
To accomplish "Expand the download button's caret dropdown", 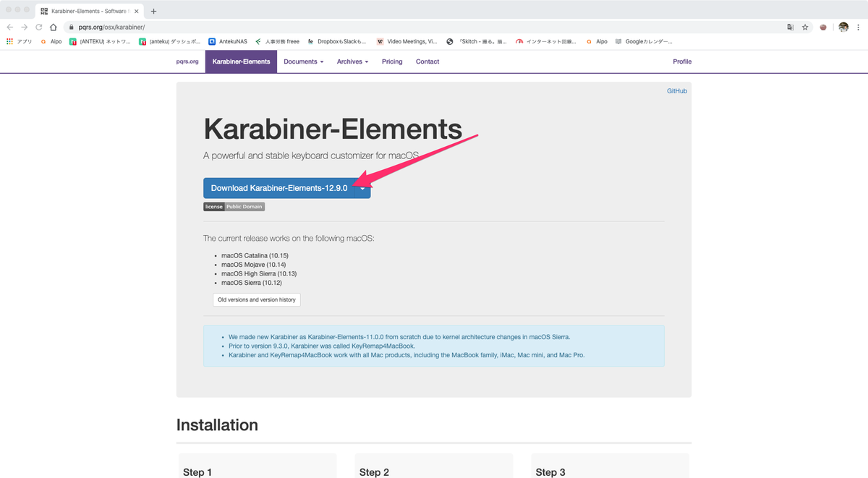I will pyautogui.click(x=362, y=188).
